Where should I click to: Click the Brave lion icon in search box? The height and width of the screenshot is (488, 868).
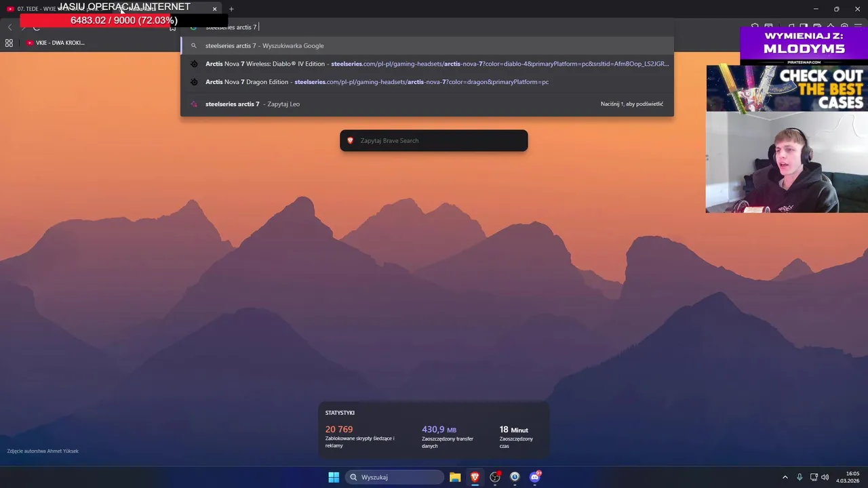tap(350, 140)
